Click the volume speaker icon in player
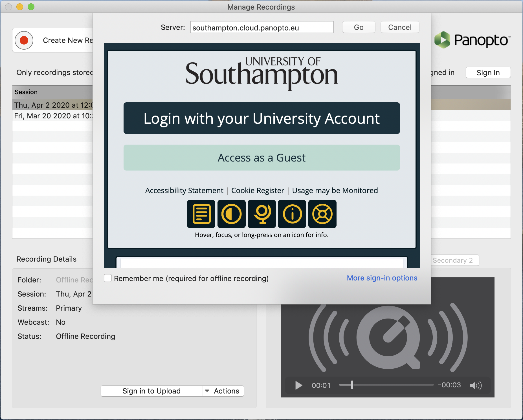The image size is (523, 420). 476,385
